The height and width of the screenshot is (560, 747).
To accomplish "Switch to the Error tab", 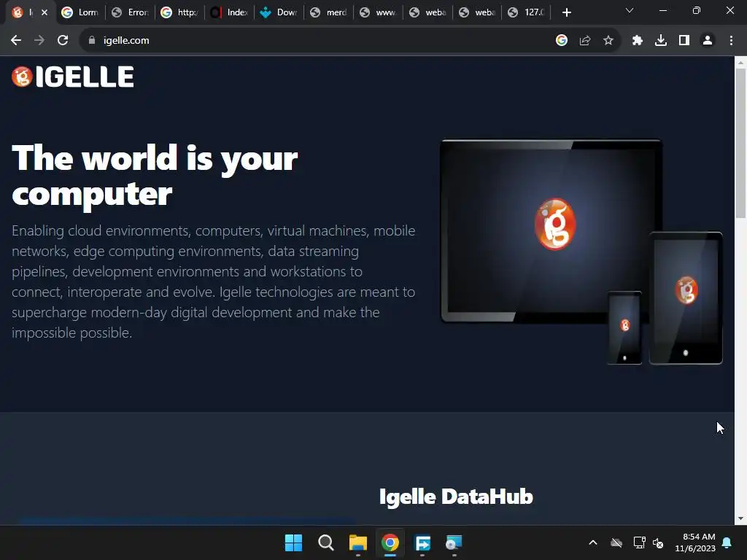I will tap(130, 12).
